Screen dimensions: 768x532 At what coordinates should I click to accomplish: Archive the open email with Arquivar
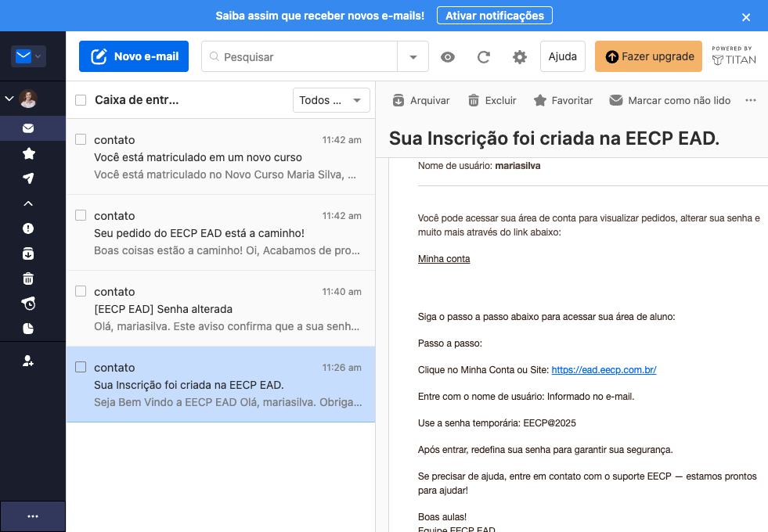[421, 100]
